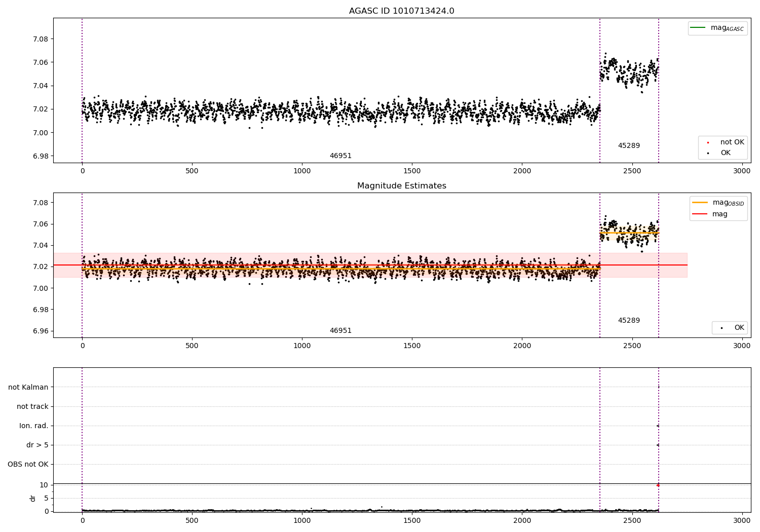Click obsid label 46951 in top plot
Image resolution: width=760 pixels, height=532 pixels.
[x=340, y=156]
